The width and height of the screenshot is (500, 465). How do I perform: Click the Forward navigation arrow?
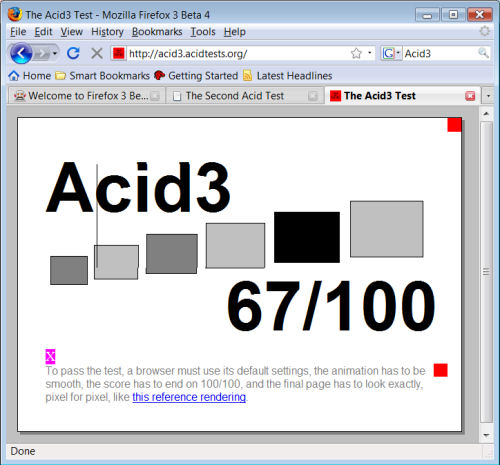(x=42, y=54)
